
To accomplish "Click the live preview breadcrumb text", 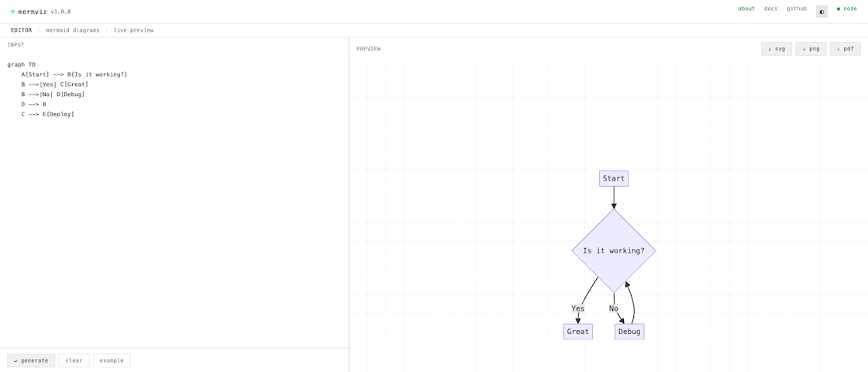I will coord(133,30).
